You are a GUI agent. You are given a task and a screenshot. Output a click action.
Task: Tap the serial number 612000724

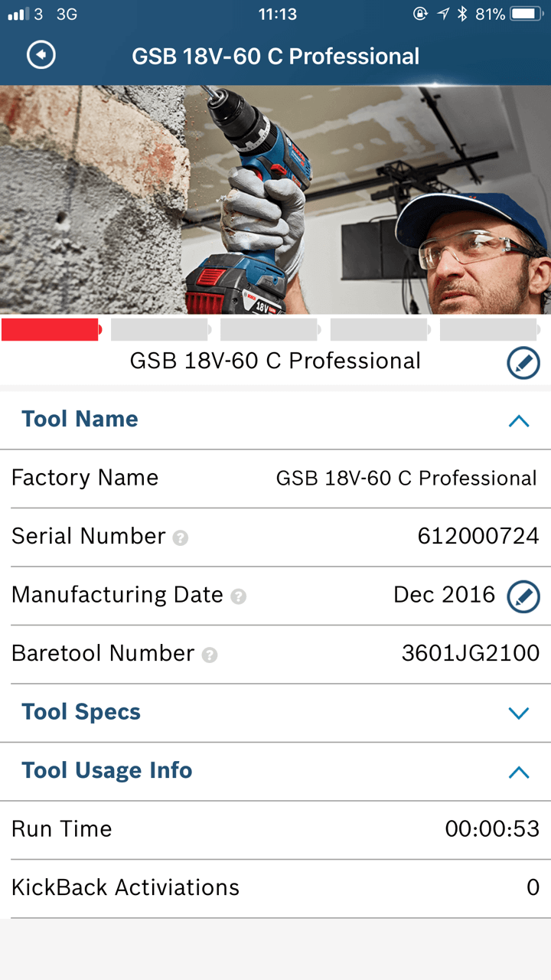[478, 536]
